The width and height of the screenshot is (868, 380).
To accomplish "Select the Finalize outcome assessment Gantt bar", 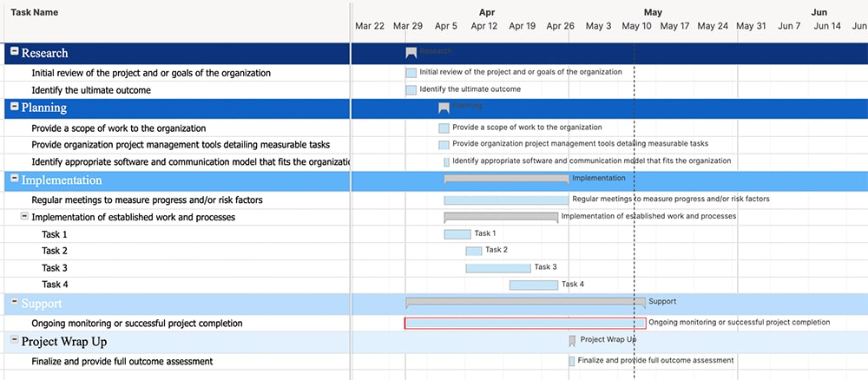I will pyautogui.click(x=572, y=361).
